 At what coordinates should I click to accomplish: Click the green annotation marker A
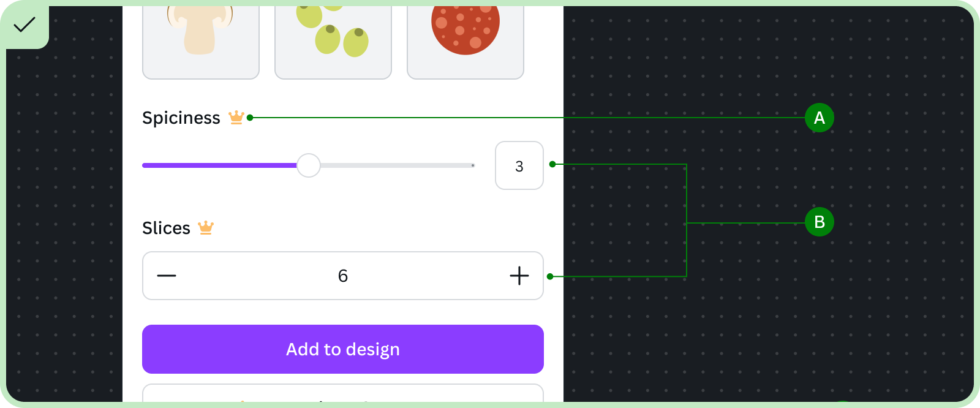coord(820,118)
